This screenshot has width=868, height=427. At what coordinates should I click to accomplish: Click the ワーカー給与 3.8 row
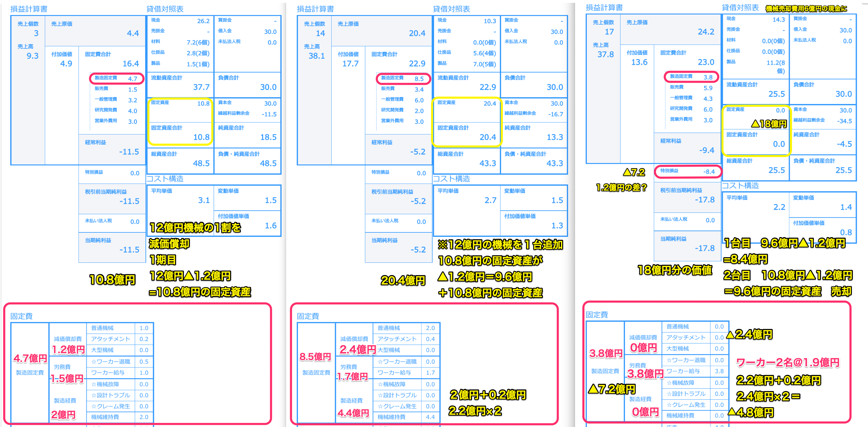click(x=695, y=371)
